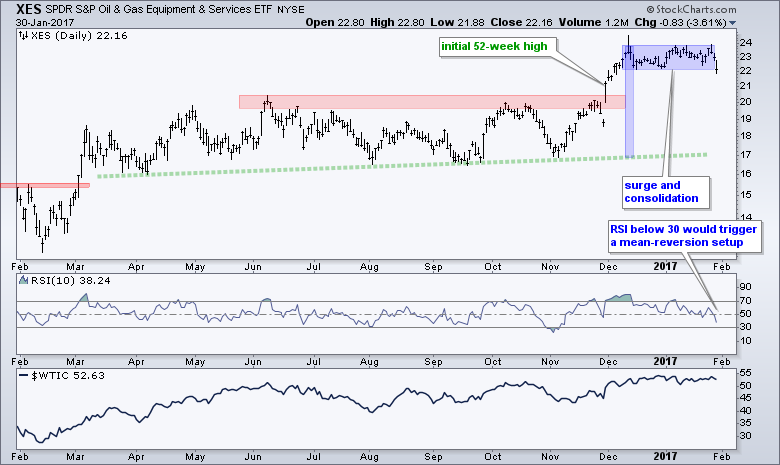This screenshot has width=780, height=465.
Task: Click the XES (Daily) 22.16 legend
Action: point(80,35)
